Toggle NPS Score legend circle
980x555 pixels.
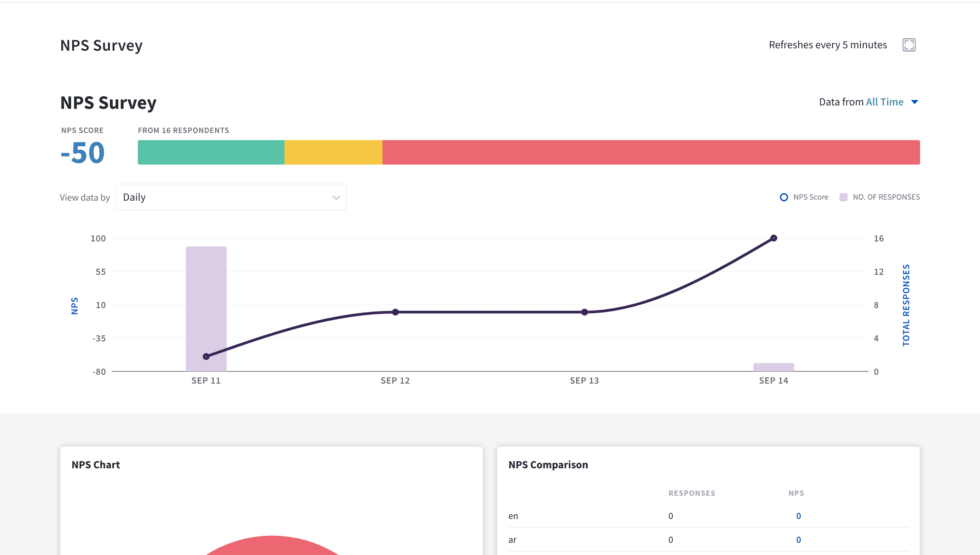click(784, 197)
